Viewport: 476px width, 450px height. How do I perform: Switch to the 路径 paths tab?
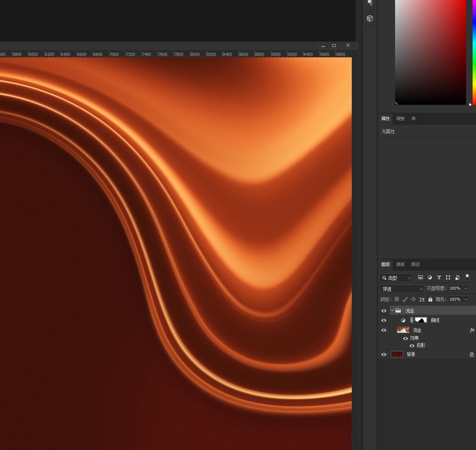416,264
